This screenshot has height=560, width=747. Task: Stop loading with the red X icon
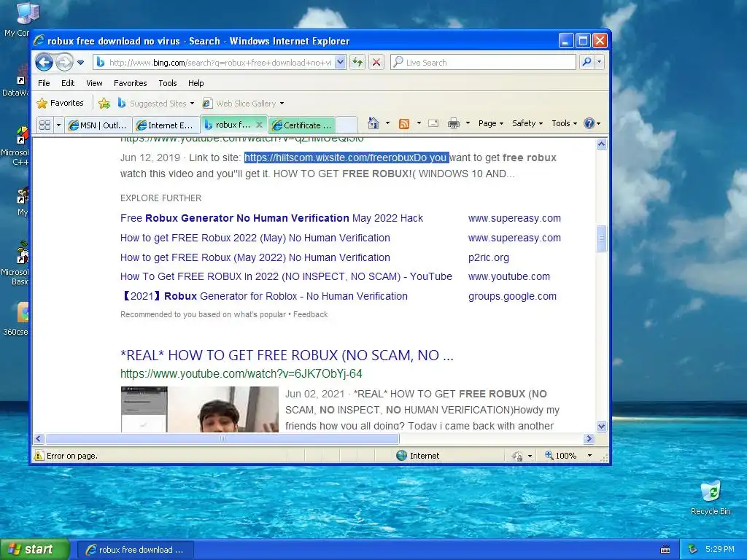coord(376,63)
